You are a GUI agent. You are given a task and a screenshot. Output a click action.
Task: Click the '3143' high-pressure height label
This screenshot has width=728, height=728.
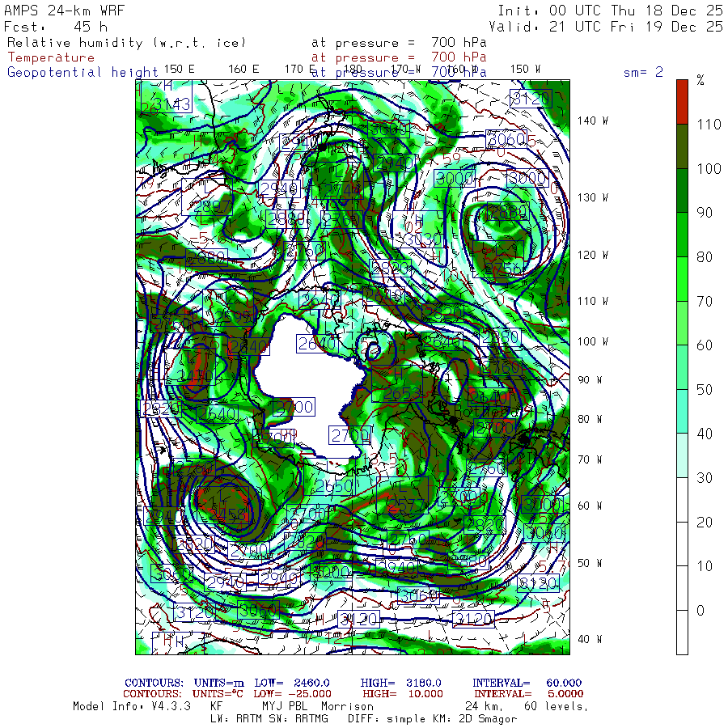[171, 104]
